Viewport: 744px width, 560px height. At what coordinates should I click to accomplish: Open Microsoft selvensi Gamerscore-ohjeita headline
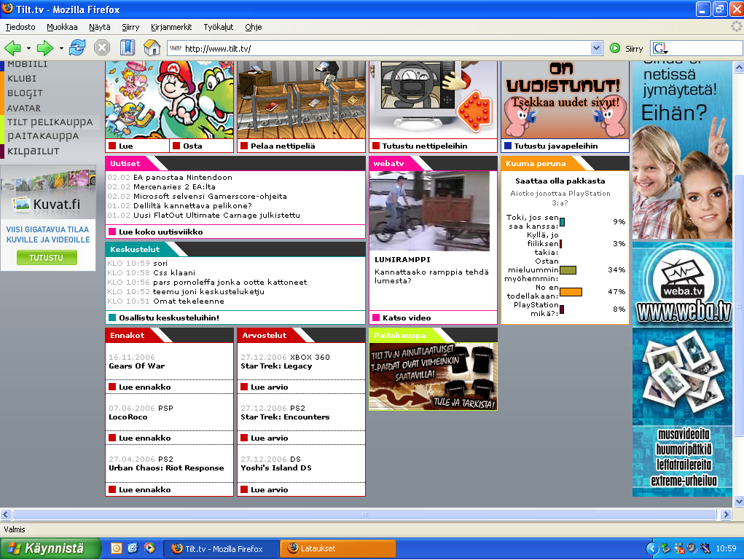pyautogui.click(x=210, y=197)
